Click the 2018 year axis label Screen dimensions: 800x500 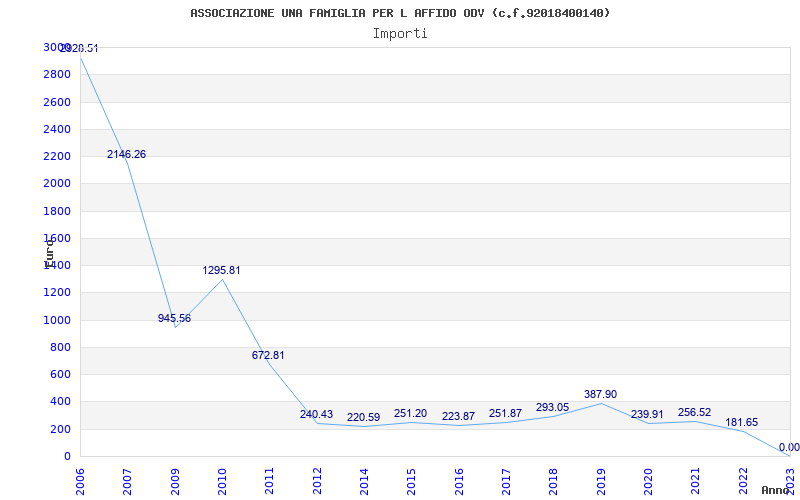coord(553,481)
